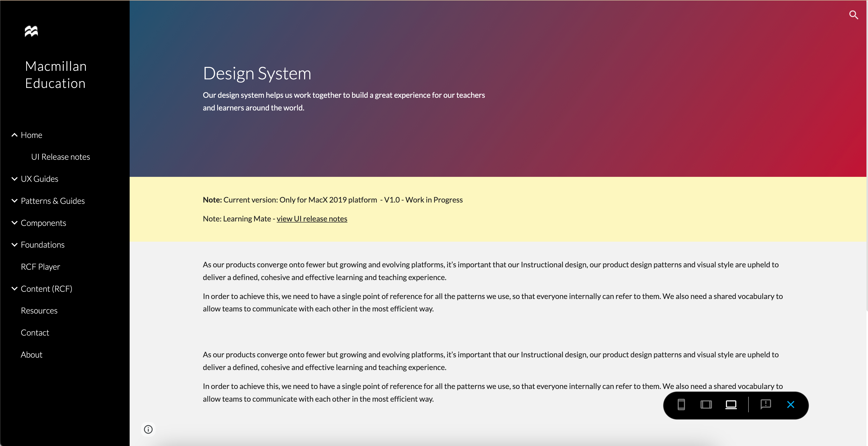Click the feedback report icon
Image resolution: width=868 pixels, height=446 pixels.
coord(766,405)
